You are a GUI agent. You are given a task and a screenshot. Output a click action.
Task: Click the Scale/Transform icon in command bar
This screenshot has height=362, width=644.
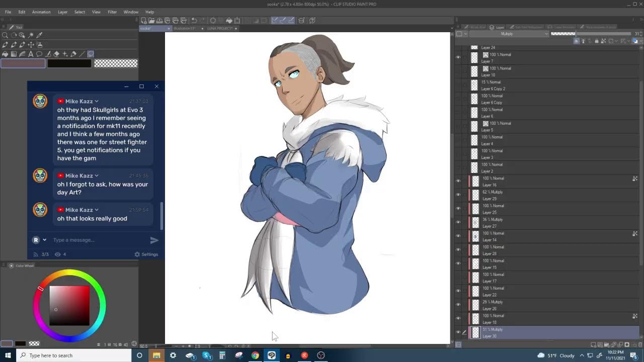[x=237, y=21]
